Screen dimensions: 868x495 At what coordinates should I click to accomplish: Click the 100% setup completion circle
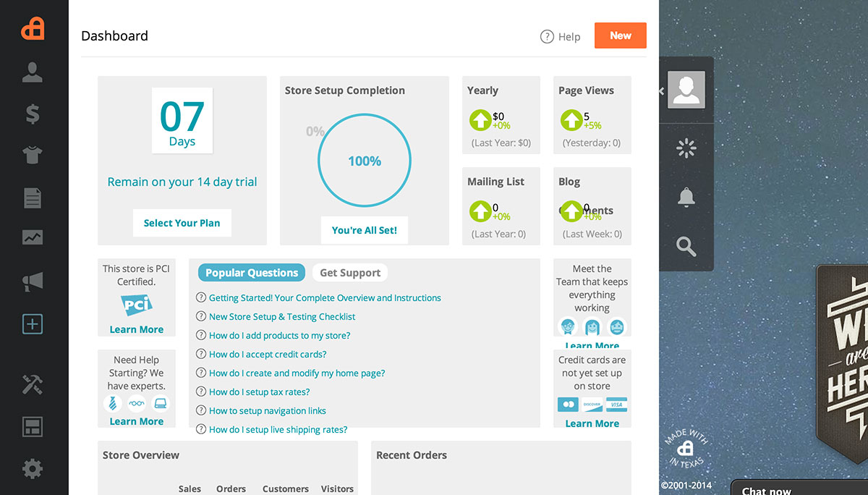point(365,161)
